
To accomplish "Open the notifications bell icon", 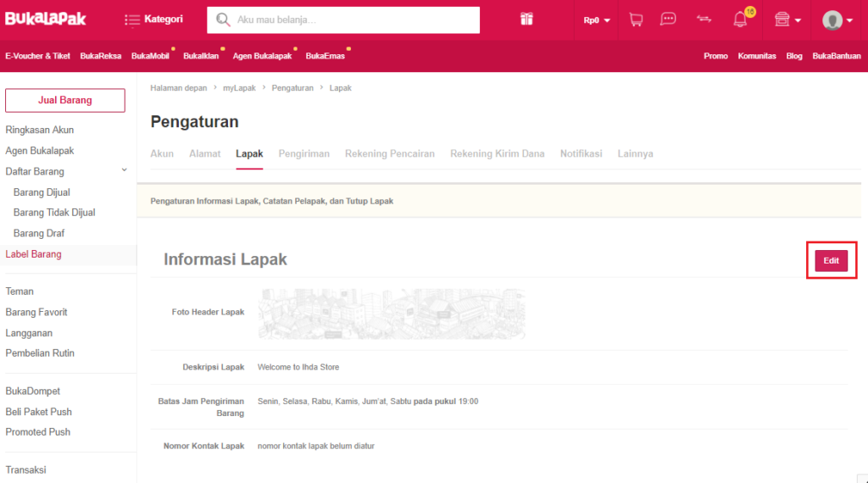I will (x=740, y=20).
